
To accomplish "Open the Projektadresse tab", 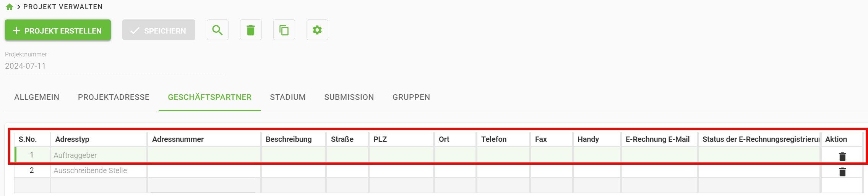I will point(114,97).
